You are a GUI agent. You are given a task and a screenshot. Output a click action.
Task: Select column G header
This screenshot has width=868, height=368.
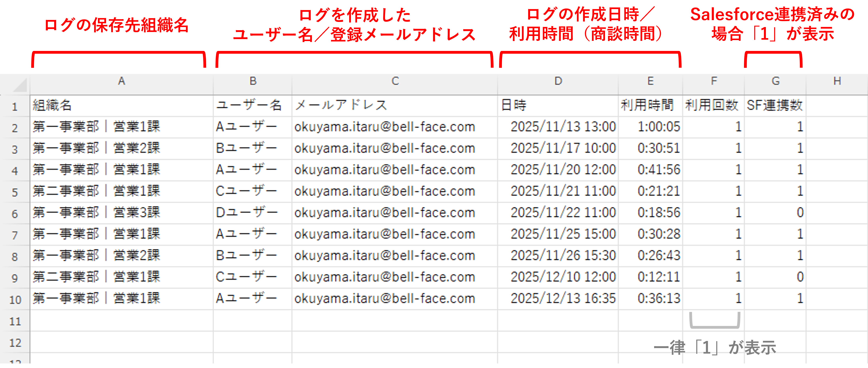775,81
